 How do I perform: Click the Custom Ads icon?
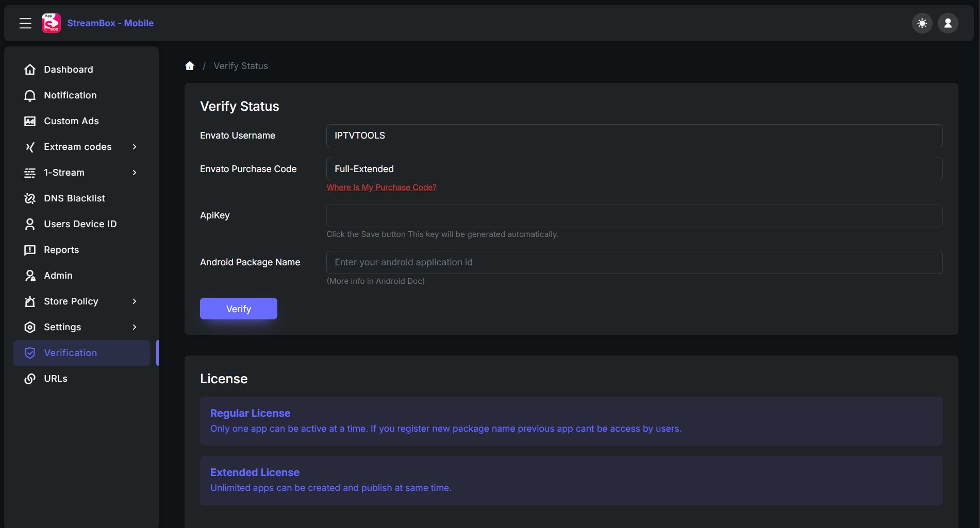coord(30,121)
